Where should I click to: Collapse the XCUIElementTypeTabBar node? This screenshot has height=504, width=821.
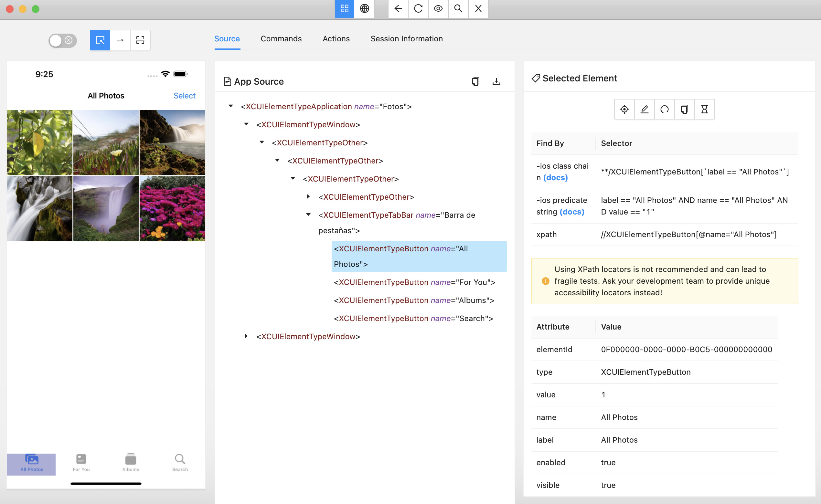[x=308, y=214]
